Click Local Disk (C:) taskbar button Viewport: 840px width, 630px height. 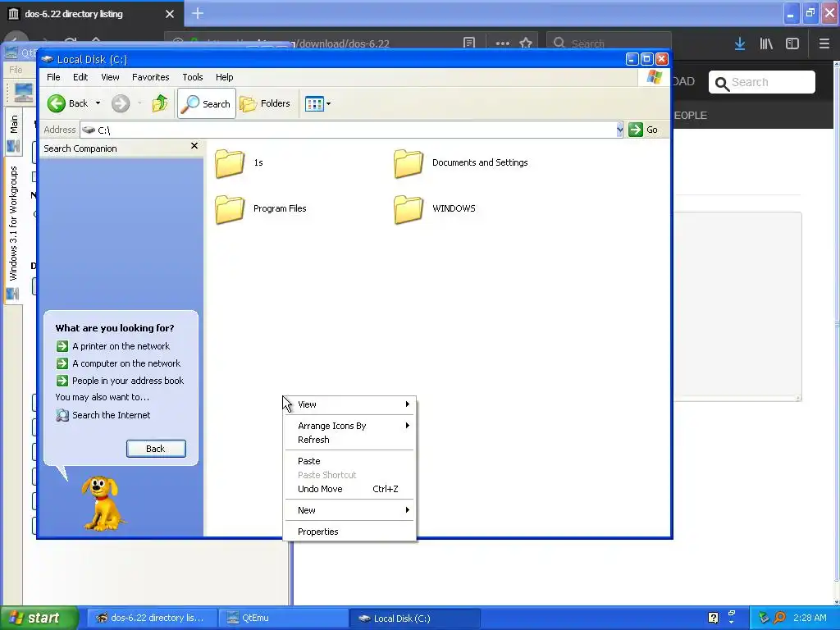point(414,619)
